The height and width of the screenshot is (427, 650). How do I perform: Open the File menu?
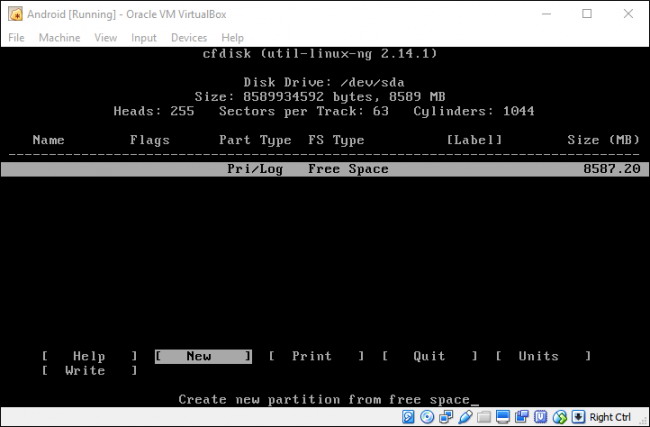(x=16, y=37)
